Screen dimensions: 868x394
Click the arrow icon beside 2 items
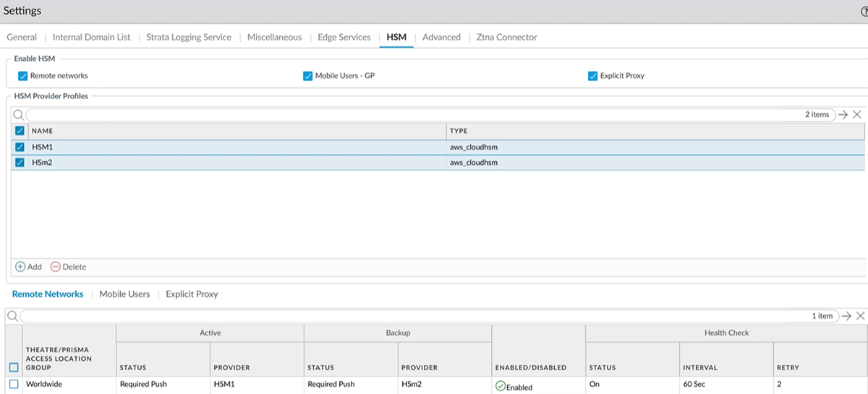(x=843, y=115)
